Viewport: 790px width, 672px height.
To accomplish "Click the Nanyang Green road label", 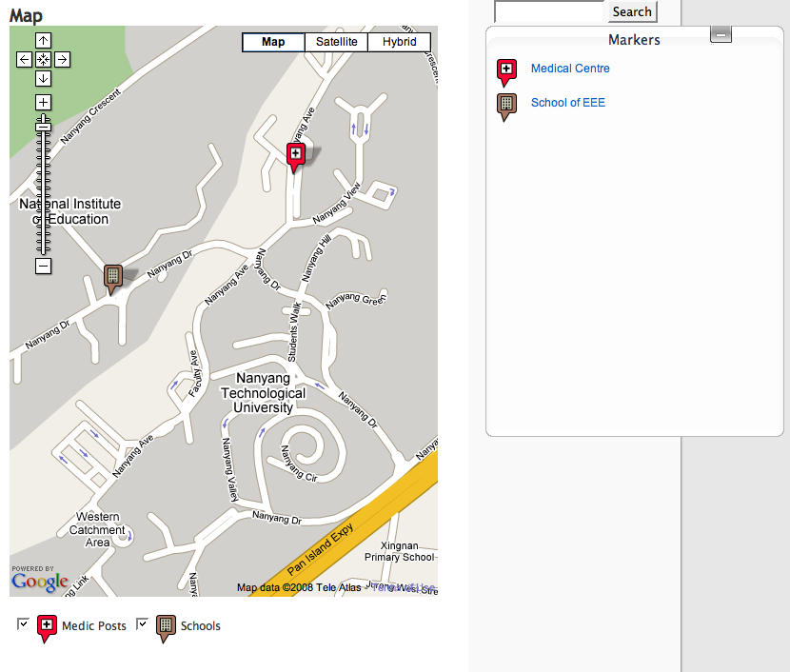I will point(356,299).
